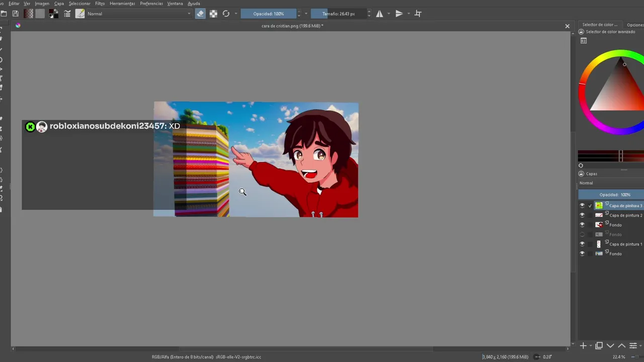
Task: Close the cara de cristian.png document
Action: click(x=567, y=26)
